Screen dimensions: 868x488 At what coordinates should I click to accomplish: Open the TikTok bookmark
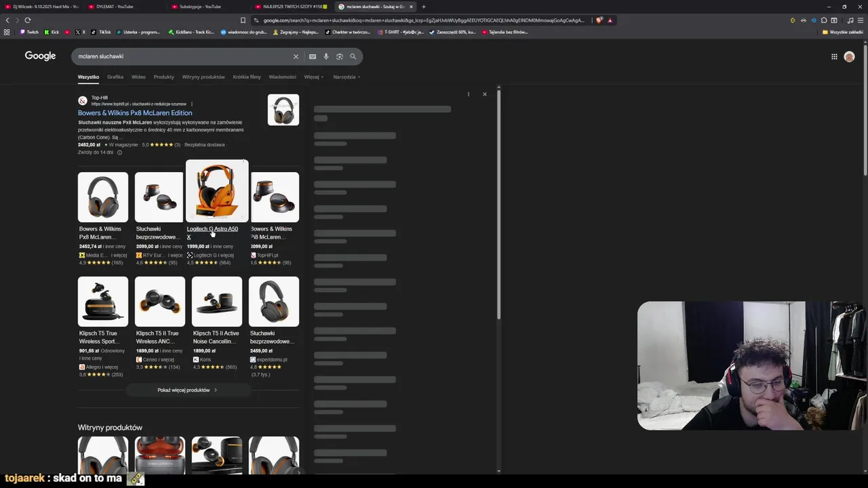[x=101, y=32]
